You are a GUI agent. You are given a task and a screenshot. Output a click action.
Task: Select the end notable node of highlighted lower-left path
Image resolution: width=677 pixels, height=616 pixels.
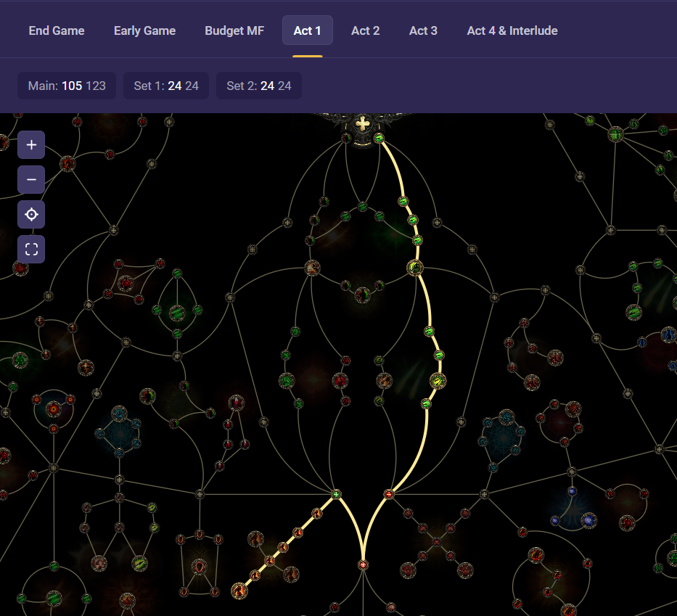239,591
